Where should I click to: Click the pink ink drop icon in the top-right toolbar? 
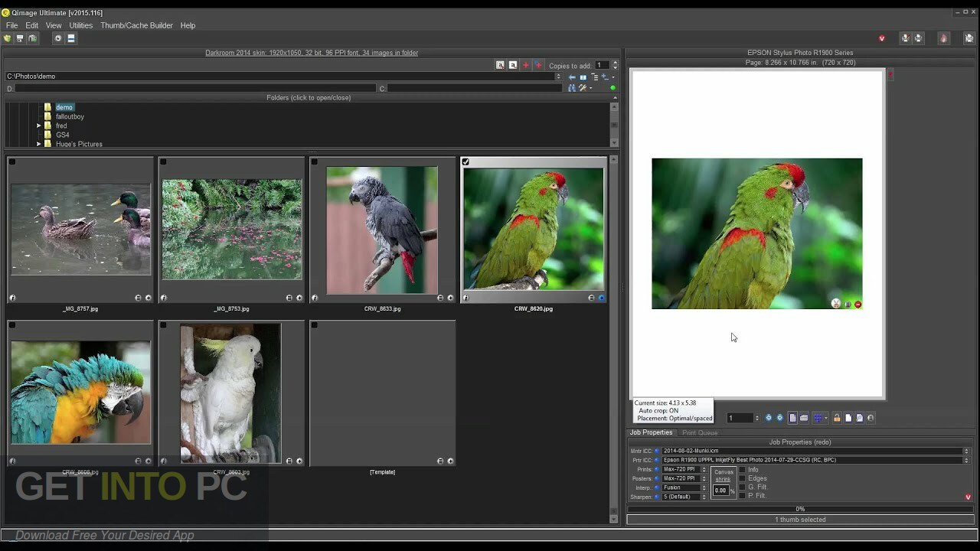(x=943, y=38)
